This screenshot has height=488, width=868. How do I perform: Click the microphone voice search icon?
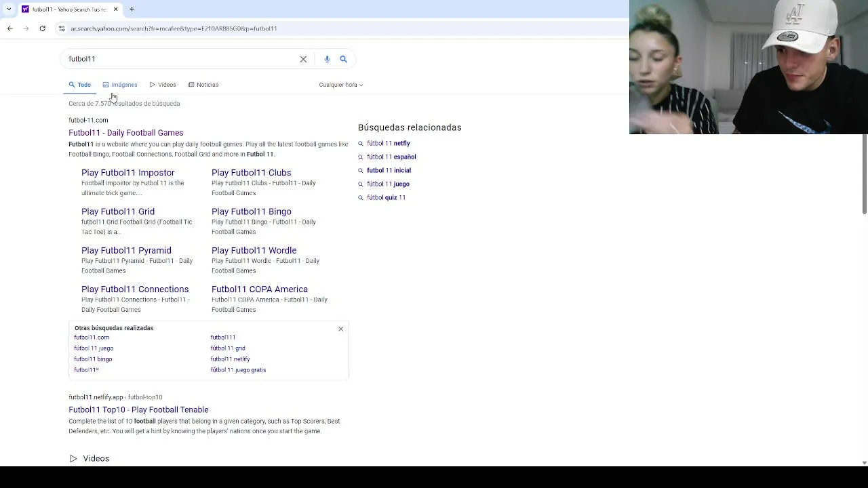coord(327,59)
